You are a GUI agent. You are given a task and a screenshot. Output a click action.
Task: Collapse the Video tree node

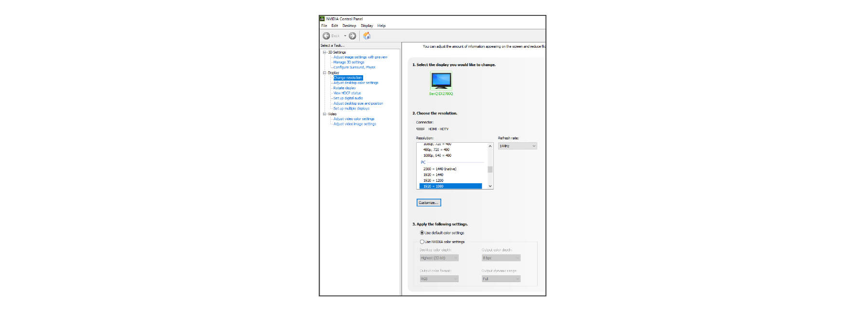pyautogui.click(x=325, y=114)
